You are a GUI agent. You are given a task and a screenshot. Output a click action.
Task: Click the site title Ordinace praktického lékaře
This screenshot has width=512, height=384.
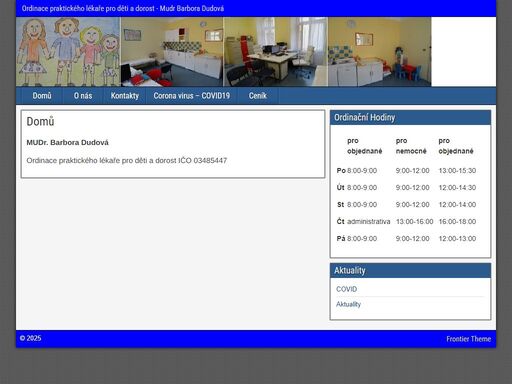pos(123,8)
